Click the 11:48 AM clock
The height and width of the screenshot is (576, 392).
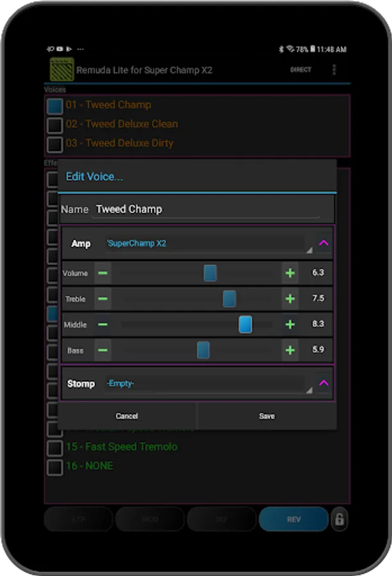pyautogui.click(x=331, y=49)
